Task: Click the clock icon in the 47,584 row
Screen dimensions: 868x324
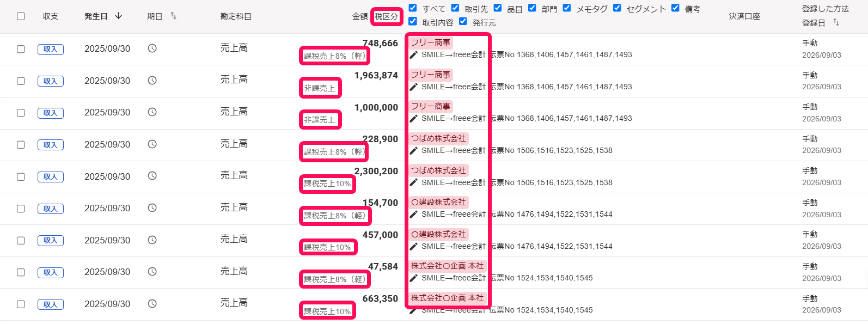Action: tap(152, 272)
